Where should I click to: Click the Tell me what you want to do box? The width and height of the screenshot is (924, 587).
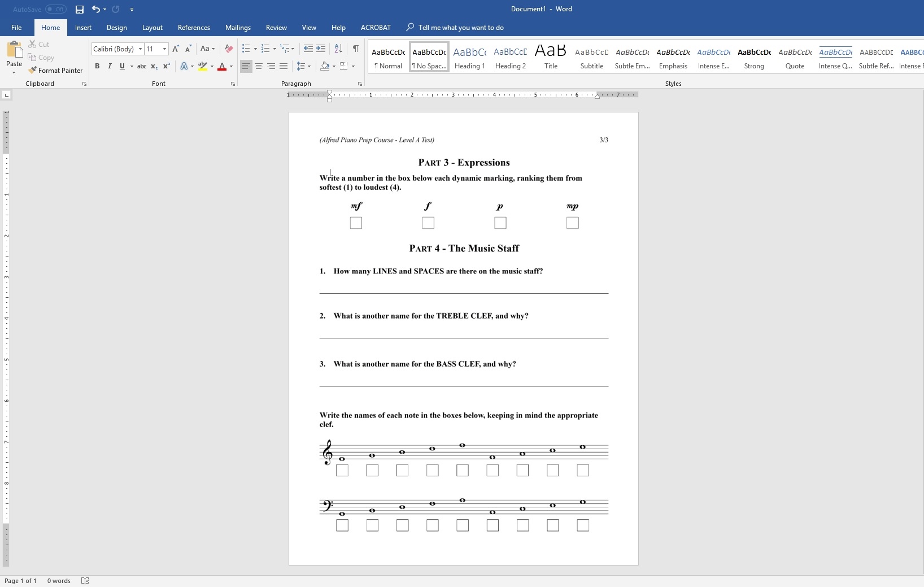(460, 28)
